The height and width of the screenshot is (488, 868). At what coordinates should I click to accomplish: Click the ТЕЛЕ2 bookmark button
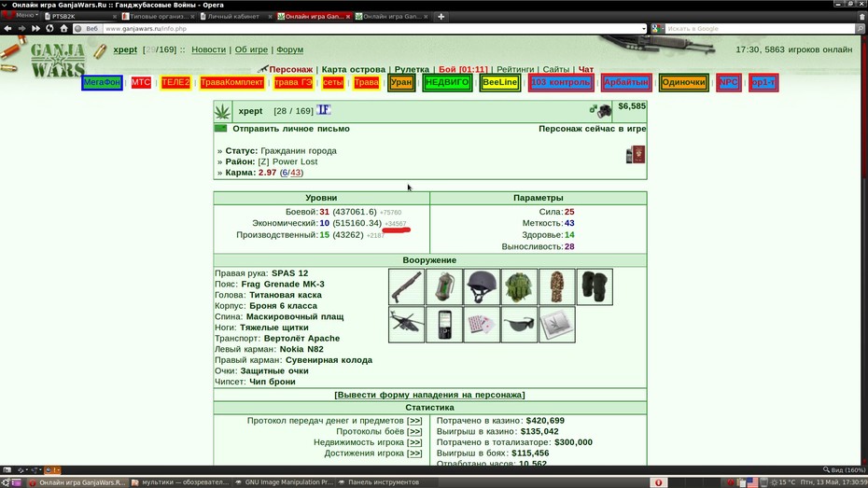click(x=175, y=82)
